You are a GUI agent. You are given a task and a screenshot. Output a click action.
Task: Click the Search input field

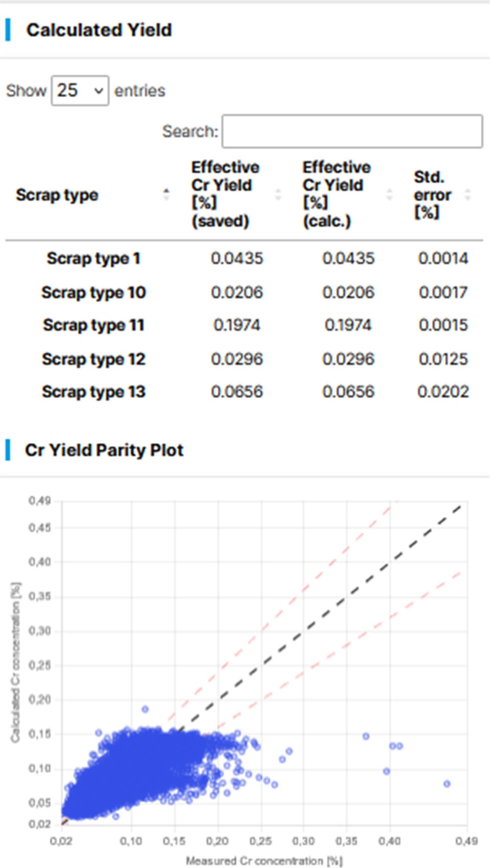click(x=352, y=131)
